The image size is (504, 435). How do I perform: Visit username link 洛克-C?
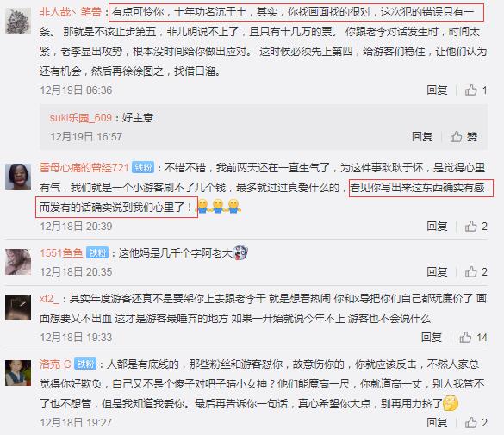55,364
